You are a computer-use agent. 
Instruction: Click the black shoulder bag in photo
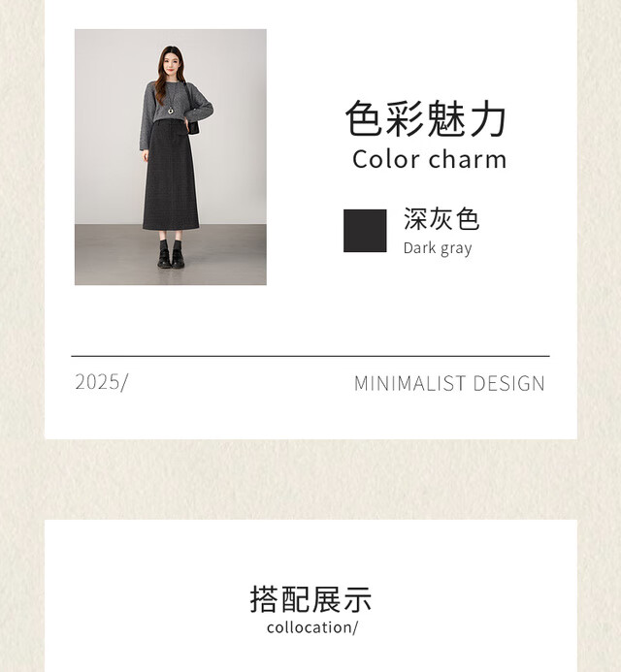193,127
